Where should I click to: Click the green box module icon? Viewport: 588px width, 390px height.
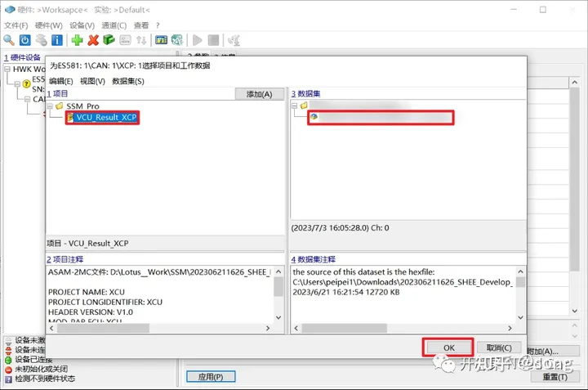[109, 39]
